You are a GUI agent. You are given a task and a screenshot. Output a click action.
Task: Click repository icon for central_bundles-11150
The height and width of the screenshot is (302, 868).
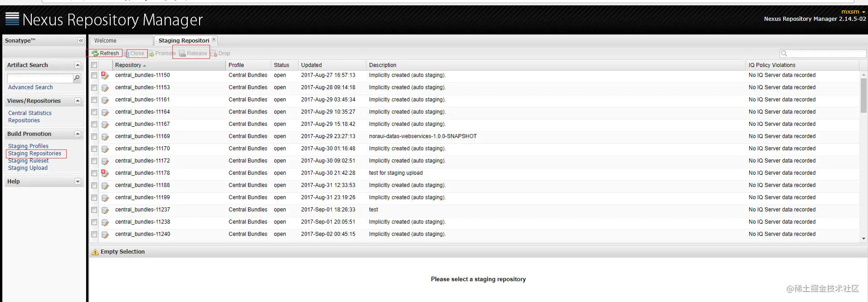105,75
